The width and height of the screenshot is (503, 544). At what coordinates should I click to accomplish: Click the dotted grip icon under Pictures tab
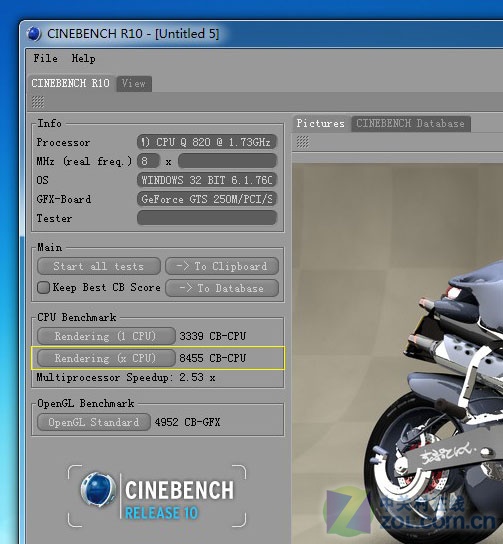point(302,142)
